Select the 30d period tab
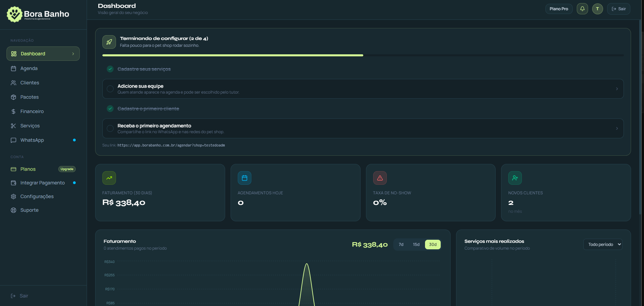Image resolution: width=644 pixels, height=306 pixels. point(433,245)
